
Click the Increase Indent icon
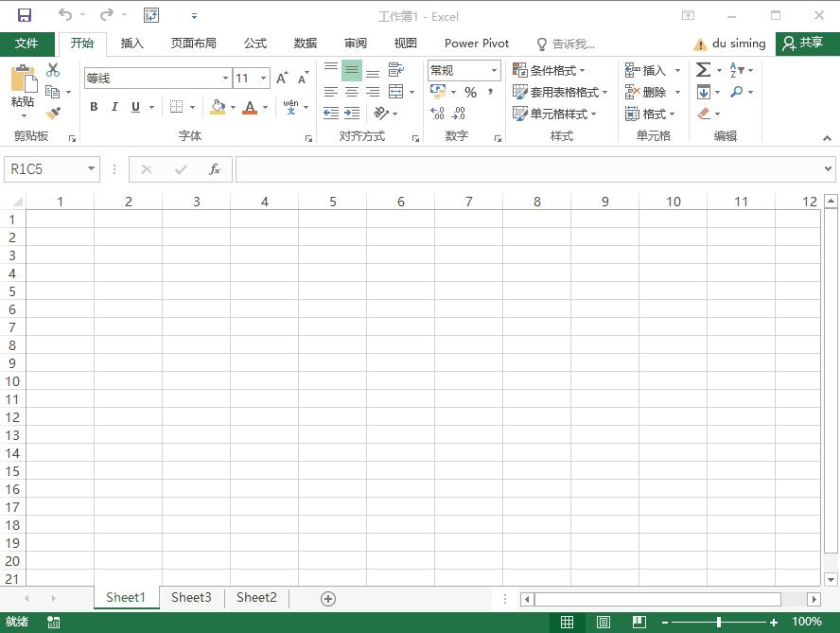click(352, 114)
